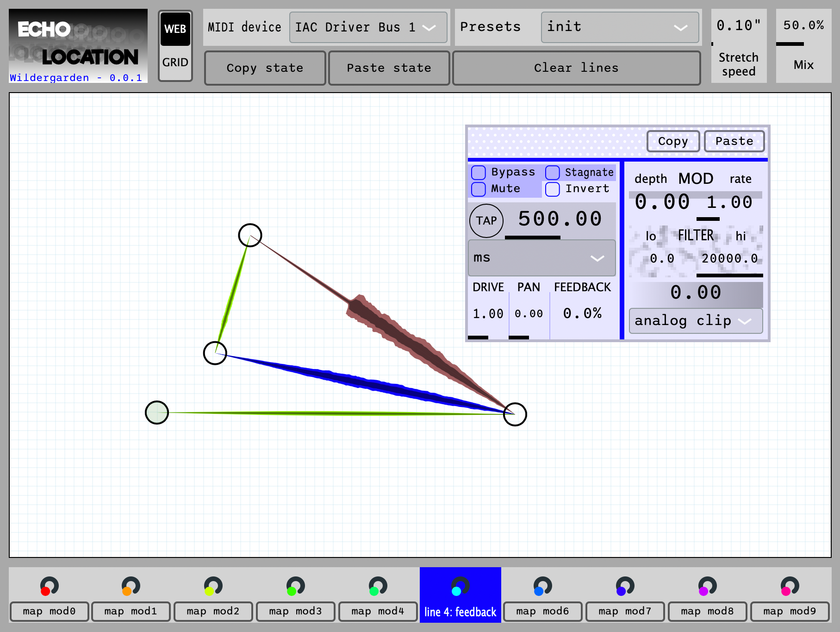Open the MIDI device selector
This screenshot has height=632, width=840.
tap(368, 27)
